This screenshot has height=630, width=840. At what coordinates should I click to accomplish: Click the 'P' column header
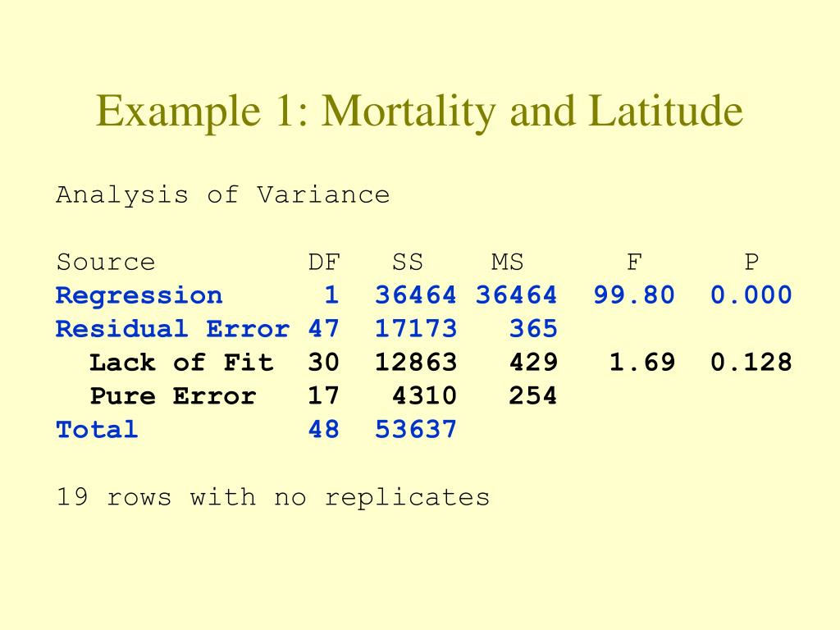[751, 262]
